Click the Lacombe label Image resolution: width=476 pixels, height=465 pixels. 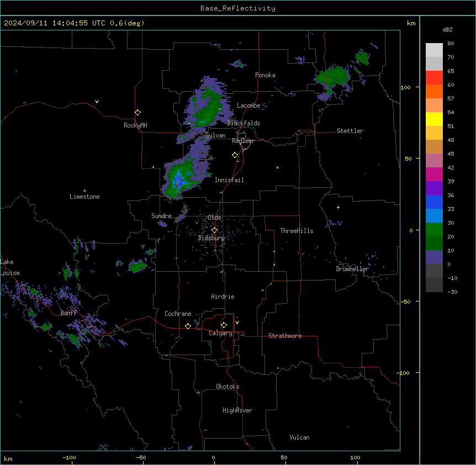(248, 105)
